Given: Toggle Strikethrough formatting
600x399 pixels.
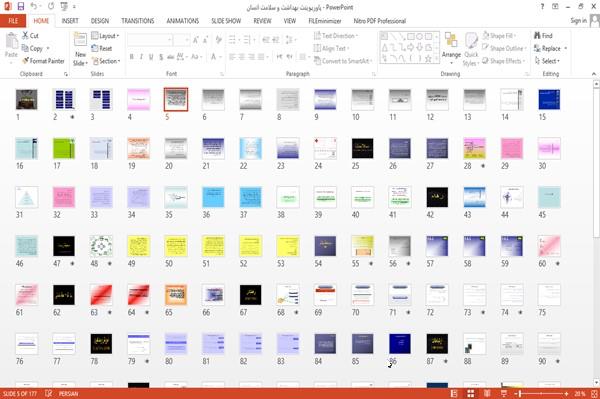Looking at the screenshot, I should (x=171, y=57).
